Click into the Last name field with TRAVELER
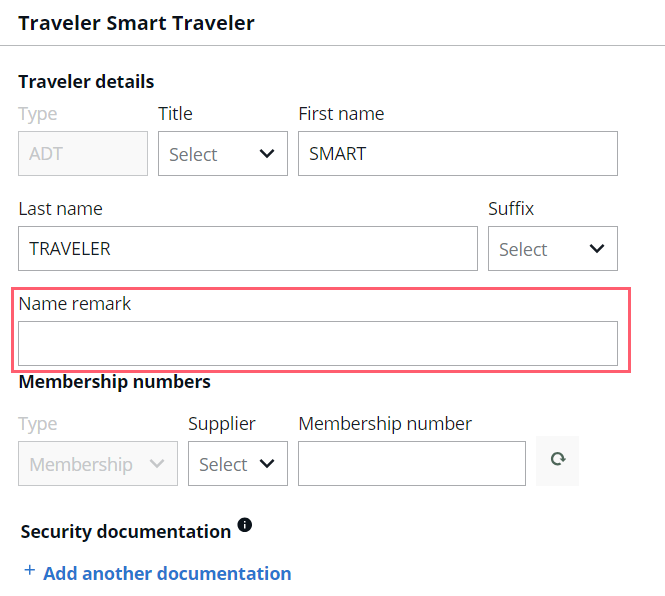 [248, 249]
